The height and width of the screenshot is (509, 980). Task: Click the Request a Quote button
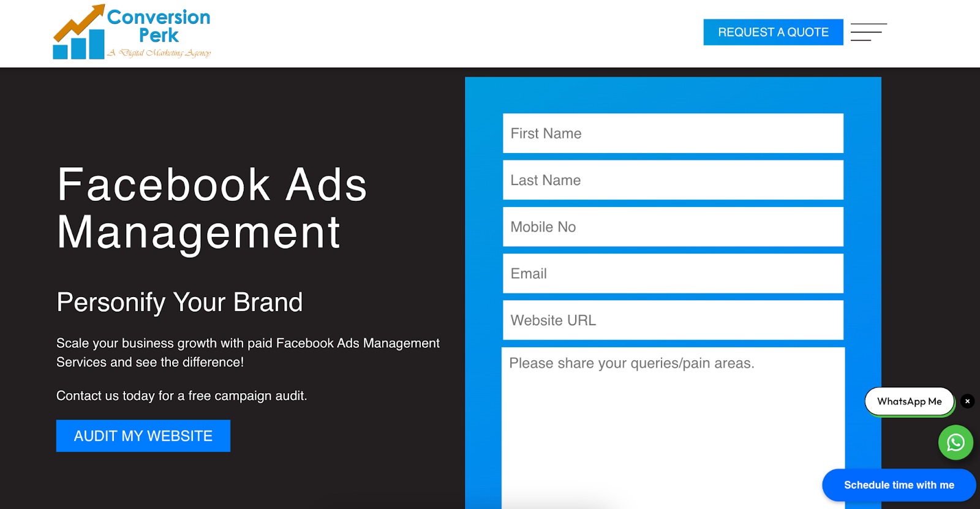click(x=773, y=32)
